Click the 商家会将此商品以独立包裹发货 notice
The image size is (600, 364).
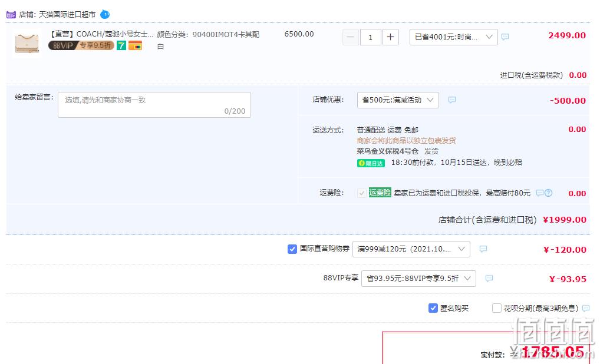pyautogui.click(x=406, y=141)
